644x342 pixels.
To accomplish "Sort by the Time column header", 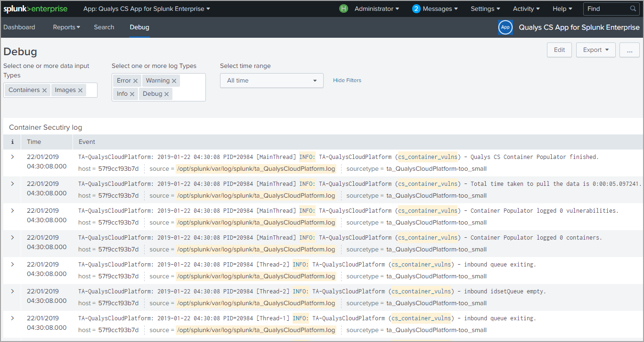I will click(34, 142).
